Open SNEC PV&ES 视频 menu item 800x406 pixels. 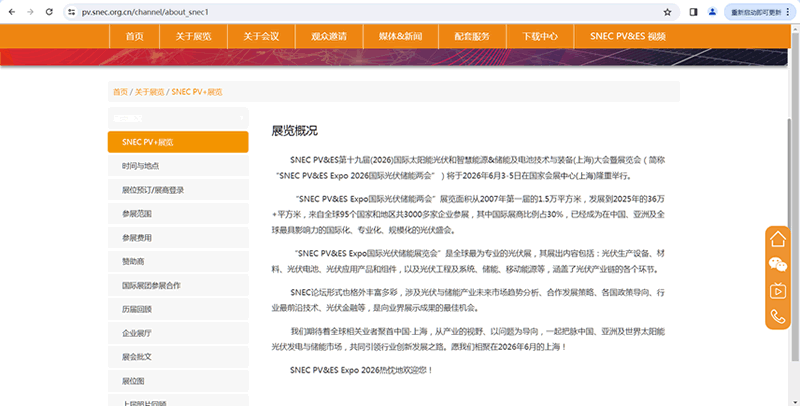627,36
